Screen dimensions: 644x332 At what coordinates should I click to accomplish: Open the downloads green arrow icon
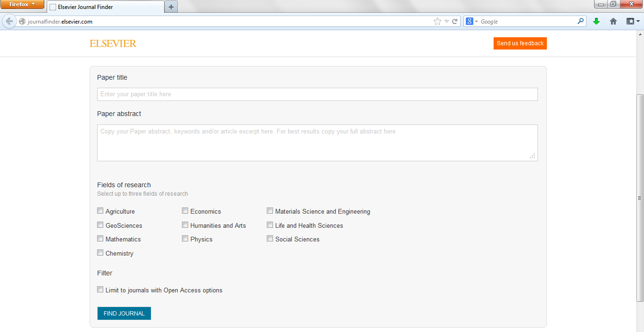click(x=596, y=21)
